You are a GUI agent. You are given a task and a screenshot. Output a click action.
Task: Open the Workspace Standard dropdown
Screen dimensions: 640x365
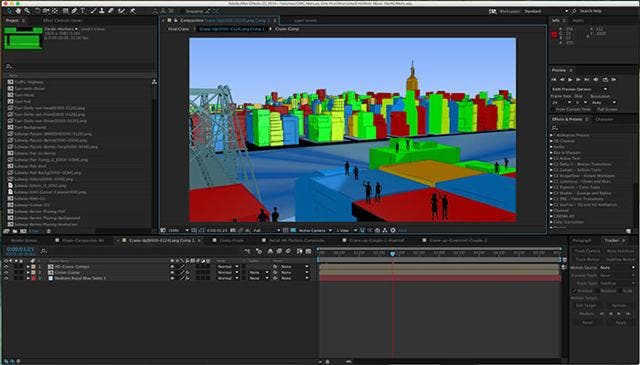[x=545, y=11]
